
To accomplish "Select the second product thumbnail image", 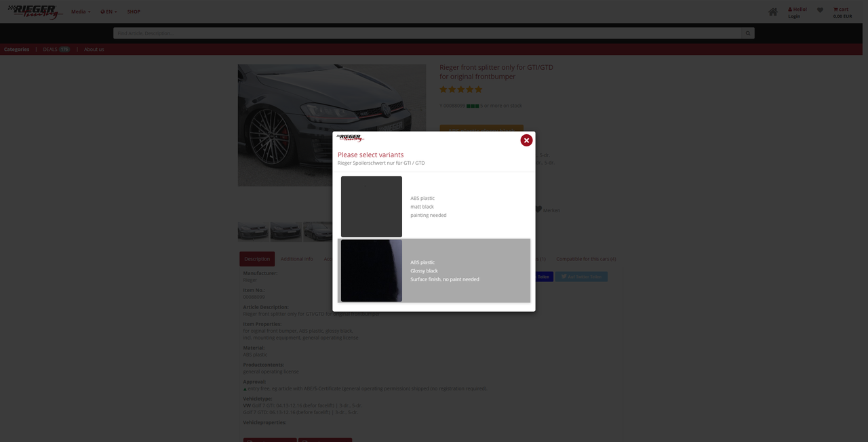I will [286, 231].
